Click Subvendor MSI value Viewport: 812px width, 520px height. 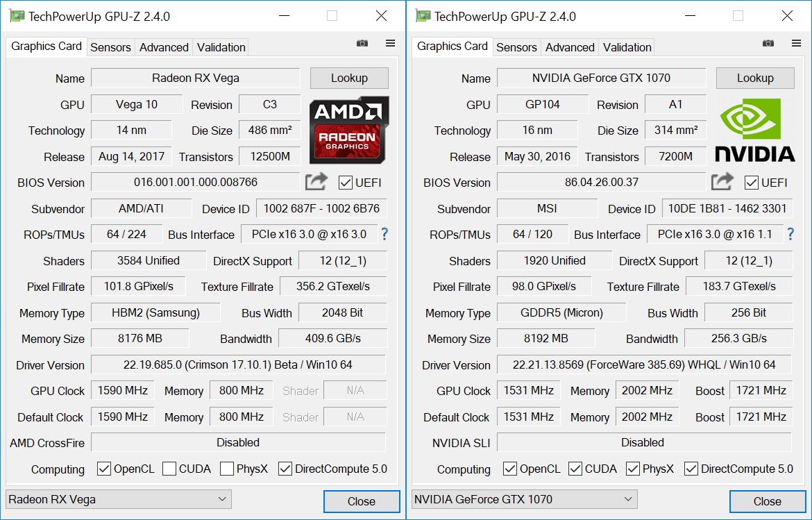(x=548, y=208)
